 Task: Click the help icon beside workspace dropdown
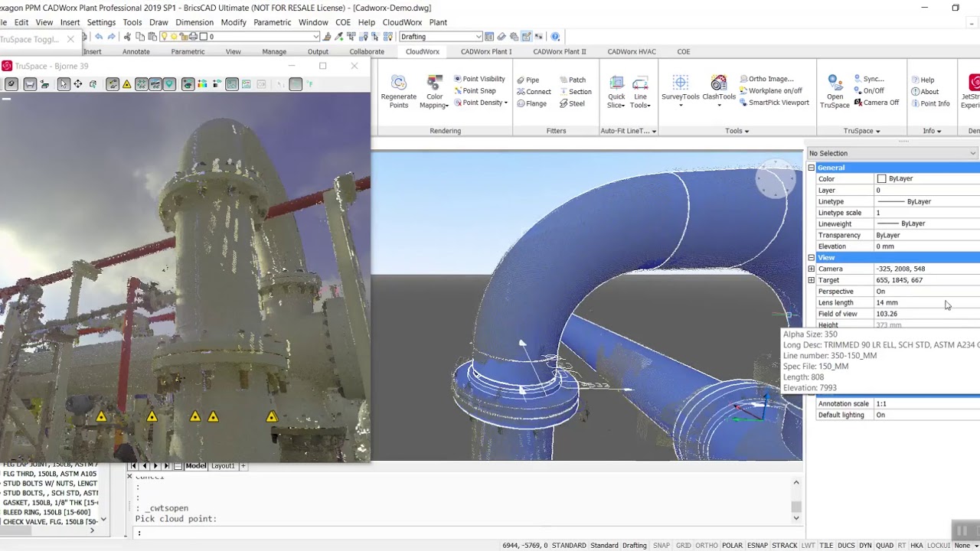pos(555,37)
